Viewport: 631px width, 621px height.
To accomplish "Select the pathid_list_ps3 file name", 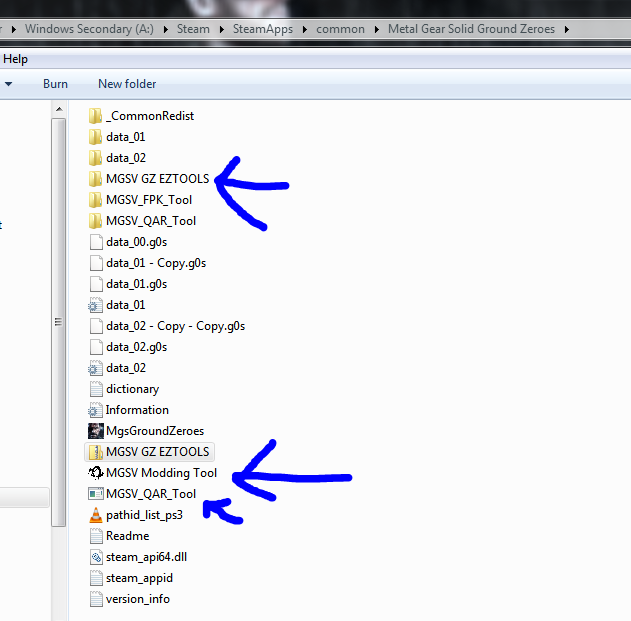I will [144, 515].
